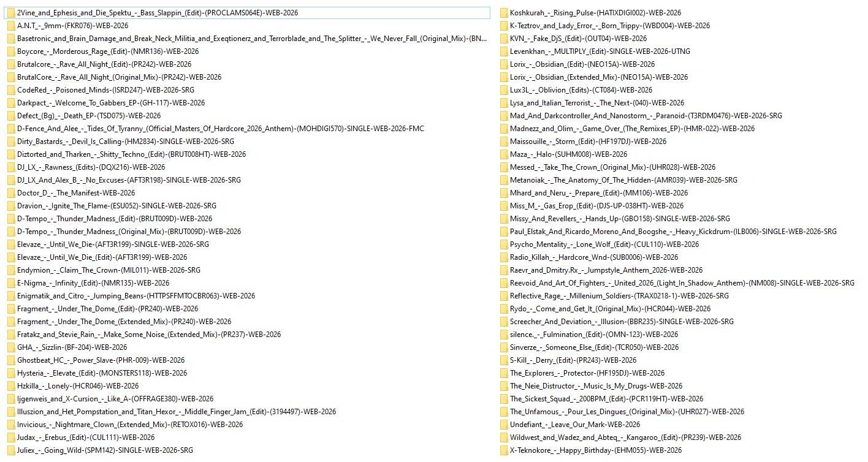Click Lux3L Oblivion folder icon
Screen dimensions: 868x462
pos(504,90)
